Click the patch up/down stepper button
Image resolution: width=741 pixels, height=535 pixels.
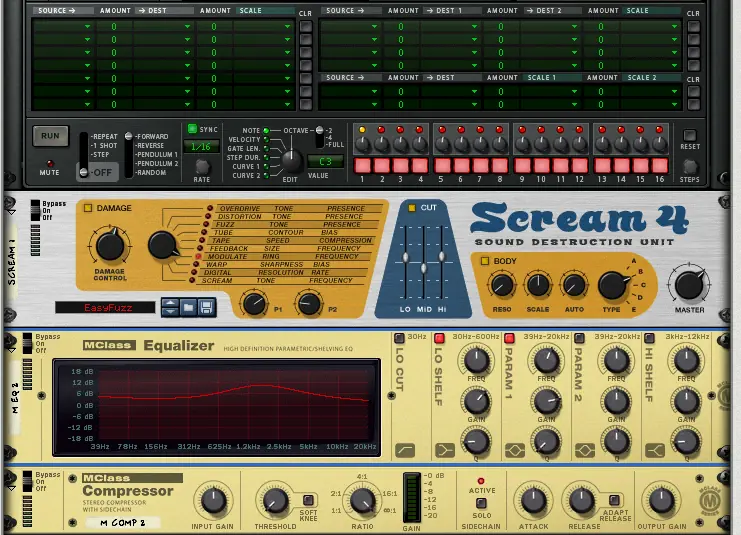tap(170, 308)
